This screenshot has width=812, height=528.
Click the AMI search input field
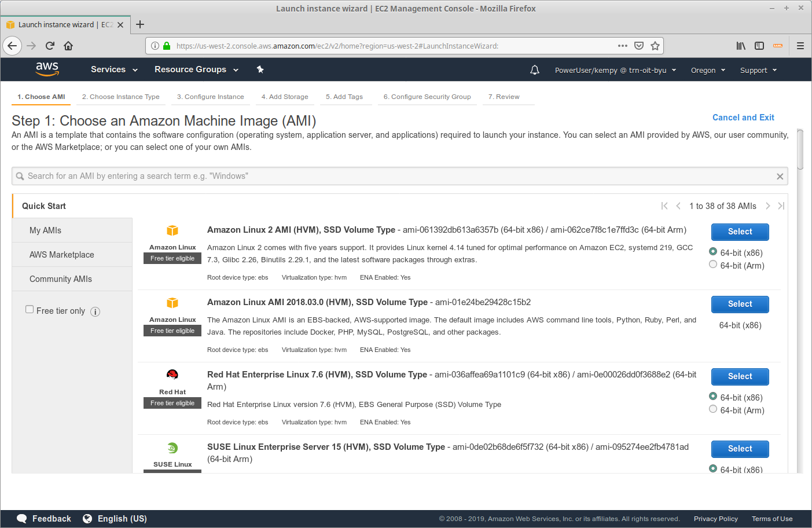coord(399,176)
